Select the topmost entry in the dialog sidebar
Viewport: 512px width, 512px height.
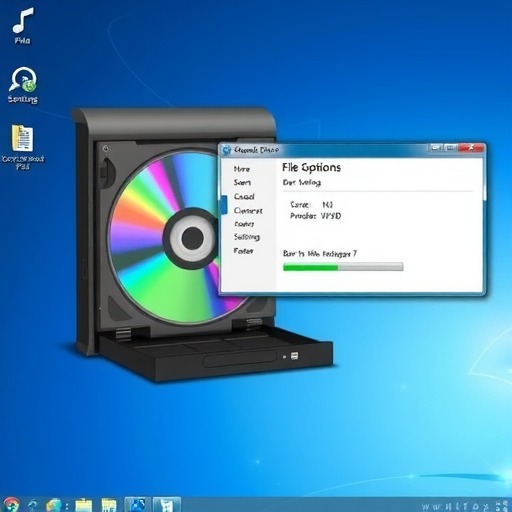242,169
